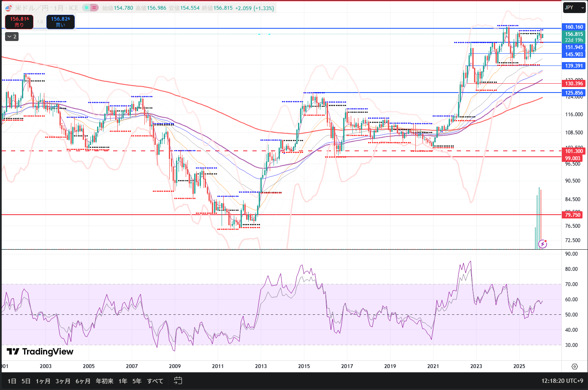This screenshot has height=390, width=588.
Task: Click the 12:18:20 UTC+9 timezone selector
Action: [562, 381]
